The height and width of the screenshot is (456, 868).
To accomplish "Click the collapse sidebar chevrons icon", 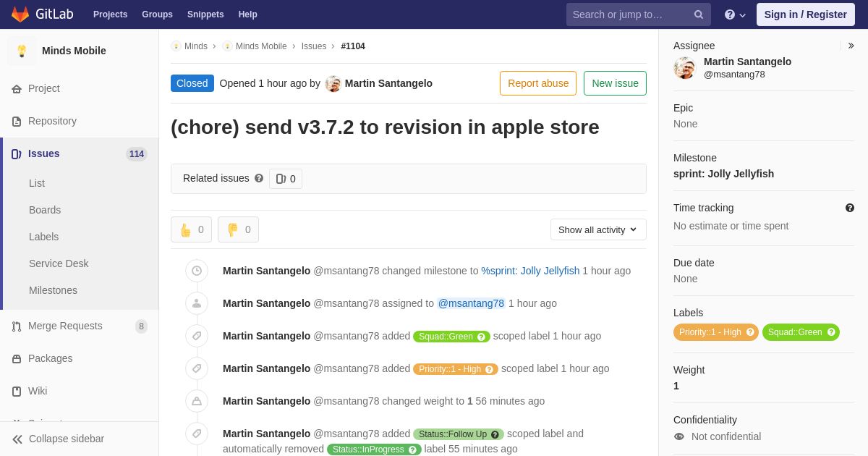I will point(17,439).
